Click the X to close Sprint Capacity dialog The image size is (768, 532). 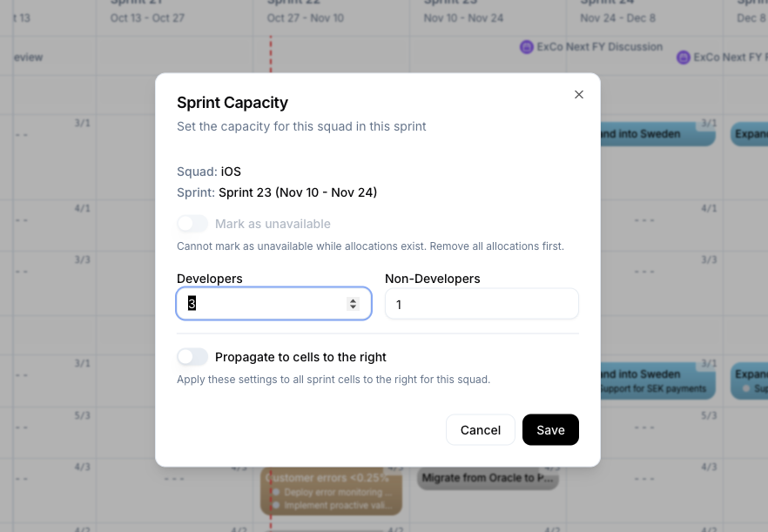[578, 94]
